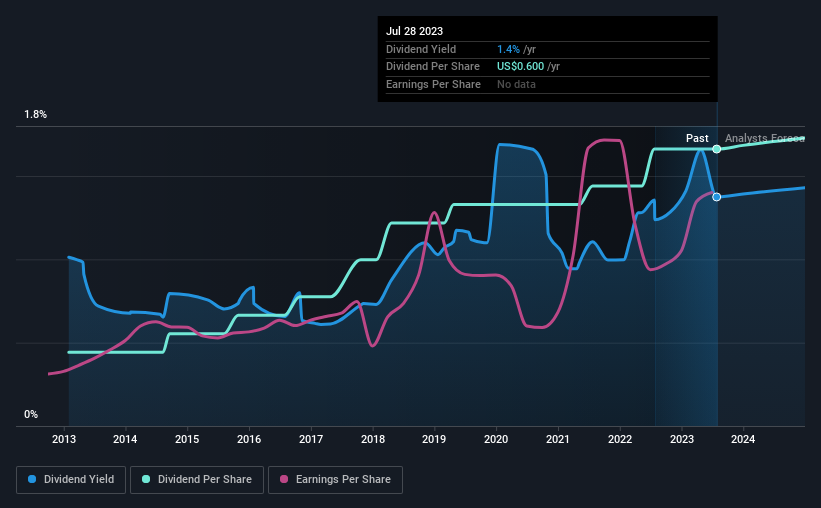
Task: Click the 1.8% y-axis label
Action: [x=36, y=115]
